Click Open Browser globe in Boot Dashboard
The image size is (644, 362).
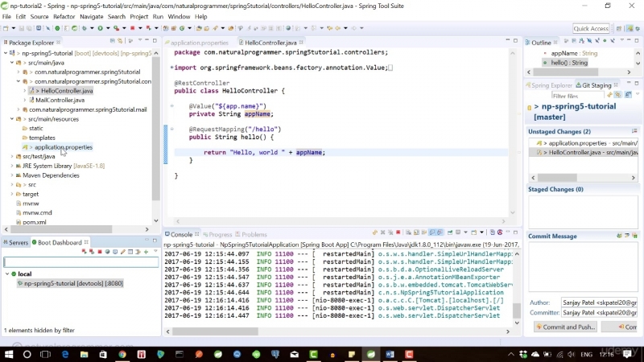click(108, 252)
